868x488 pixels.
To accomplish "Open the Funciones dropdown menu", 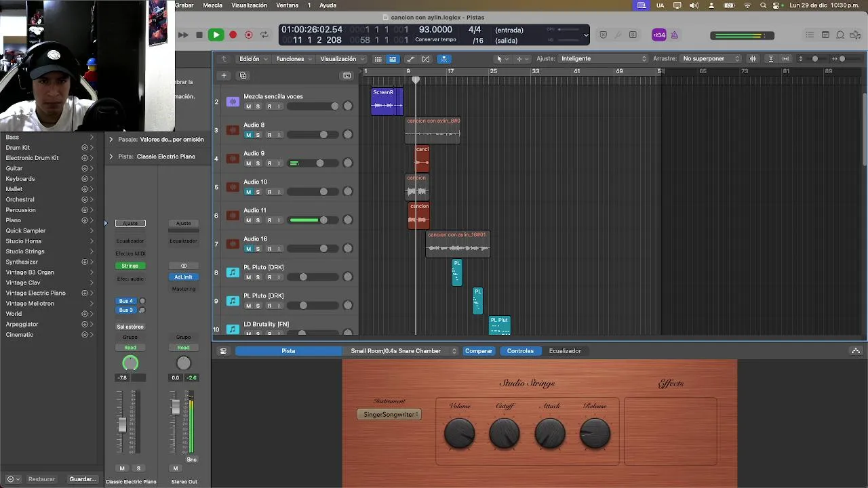I will click(x=294, y=59).
